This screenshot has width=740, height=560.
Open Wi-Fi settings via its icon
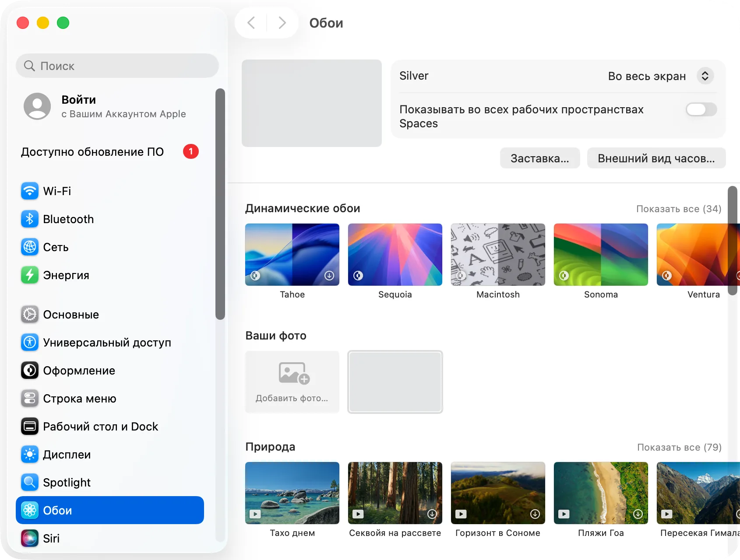pos(30,191)
